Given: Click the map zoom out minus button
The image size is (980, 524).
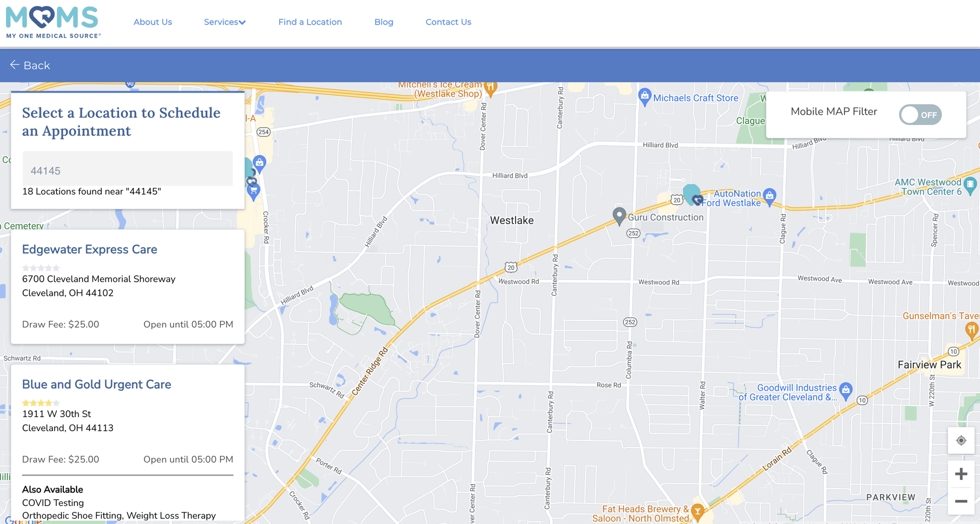Looking at the screenshot, I should point(961,501).
